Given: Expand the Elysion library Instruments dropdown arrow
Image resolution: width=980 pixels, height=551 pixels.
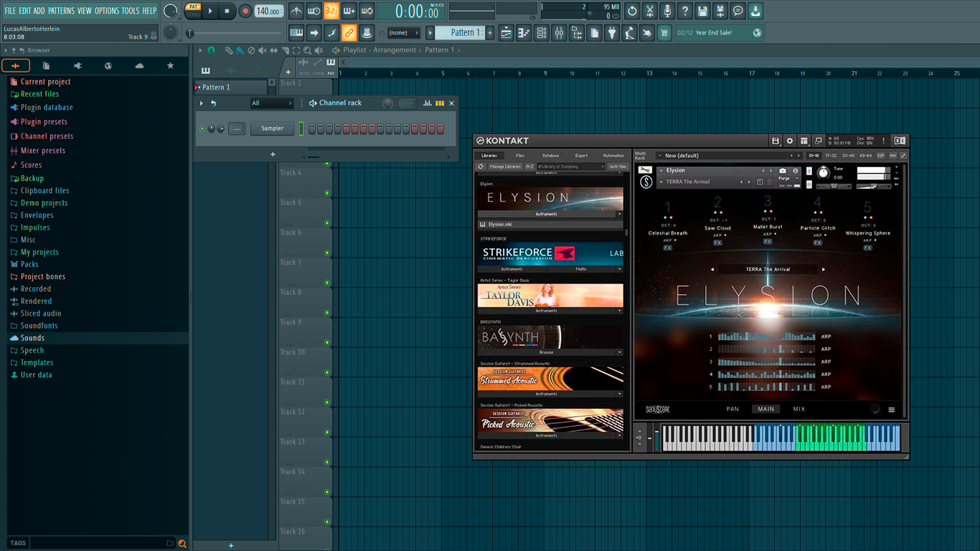Looking at the screenshot, I should point(619,214).
